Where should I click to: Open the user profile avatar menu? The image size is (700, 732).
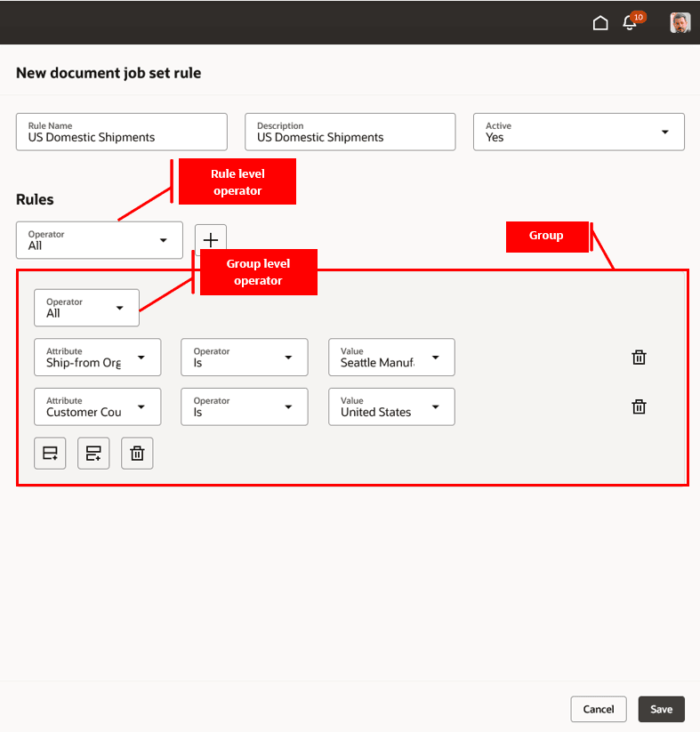[680, 23]
